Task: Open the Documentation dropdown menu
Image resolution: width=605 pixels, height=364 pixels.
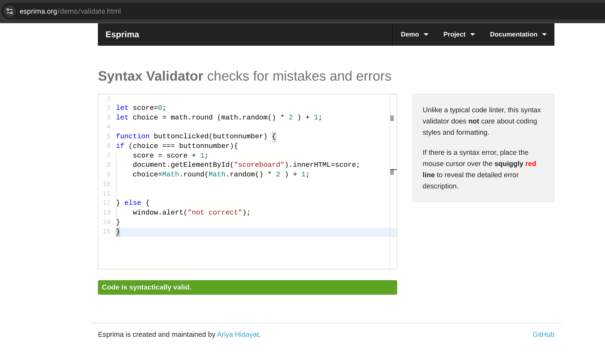Action: coord(518,34)
